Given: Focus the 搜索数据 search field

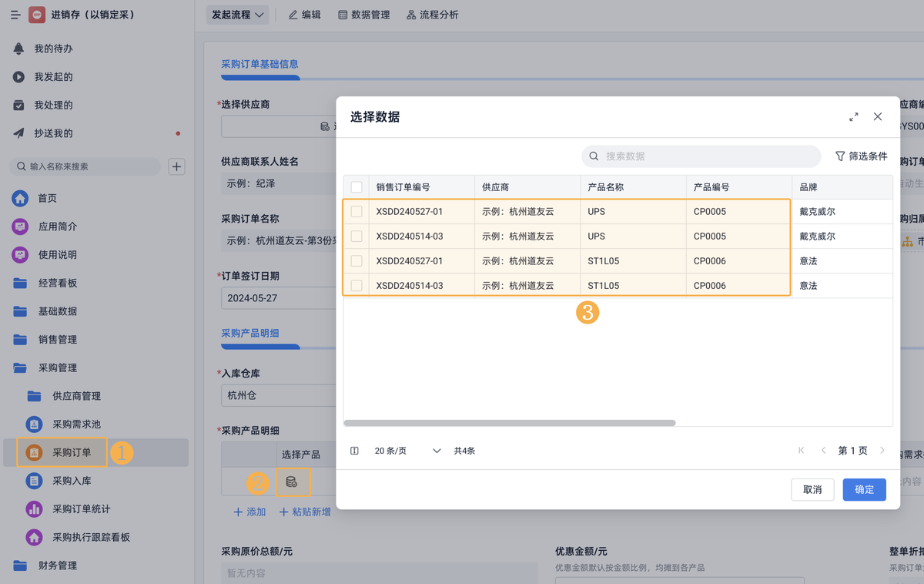Looking at the screenshot, I should pos(701,156).
